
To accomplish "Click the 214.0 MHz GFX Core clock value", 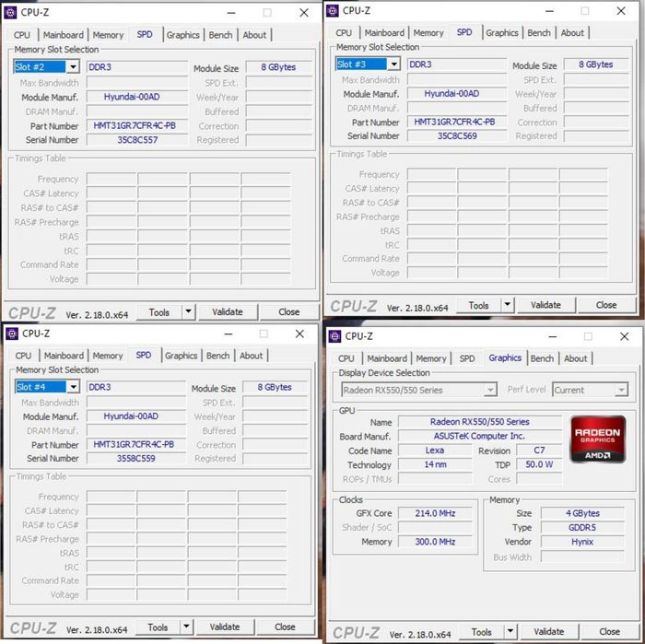I will point(435,513).
